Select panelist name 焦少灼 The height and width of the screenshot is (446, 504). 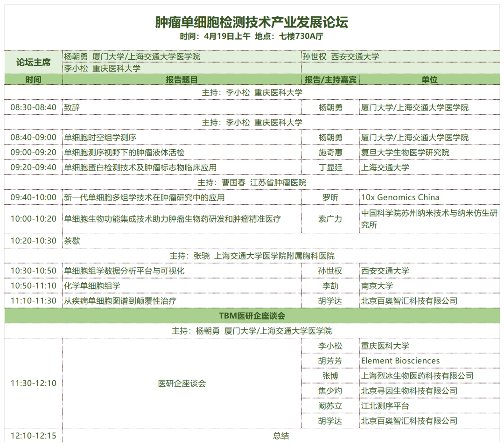point(330,391)
